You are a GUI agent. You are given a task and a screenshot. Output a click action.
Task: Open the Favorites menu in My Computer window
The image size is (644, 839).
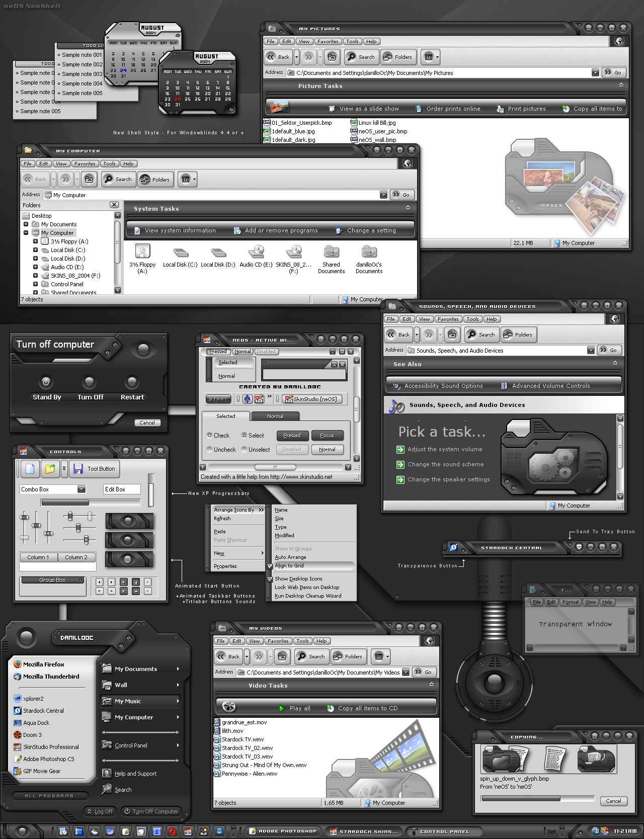pos(85,163)
